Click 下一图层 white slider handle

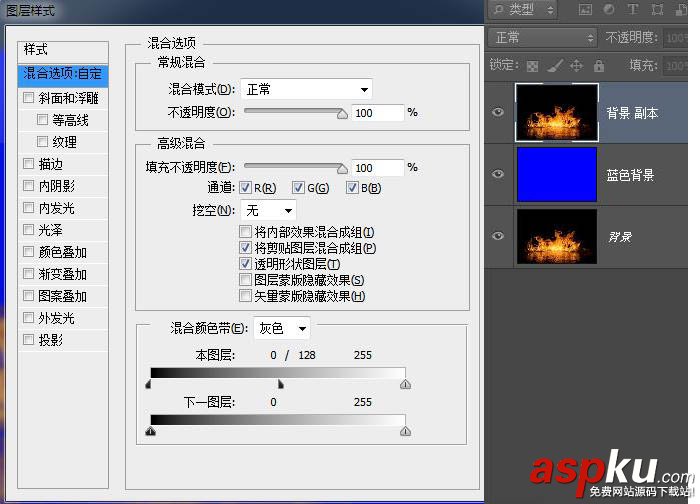coord(405,431)
